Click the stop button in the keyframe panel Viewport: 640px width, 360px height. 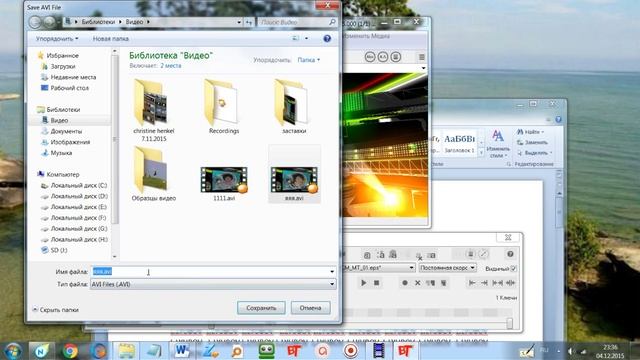pyautogui.click(x=376, y=282)
